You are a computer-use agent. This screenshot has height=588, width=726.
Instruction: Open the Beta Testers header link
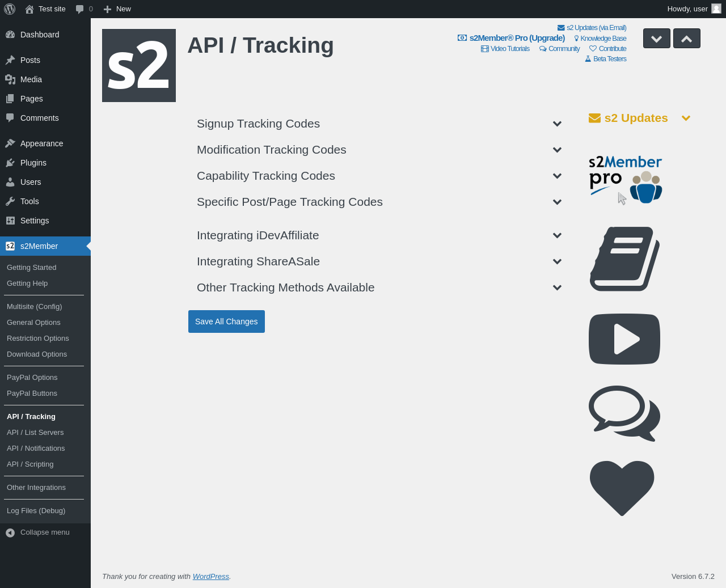[x=606, y=59]
